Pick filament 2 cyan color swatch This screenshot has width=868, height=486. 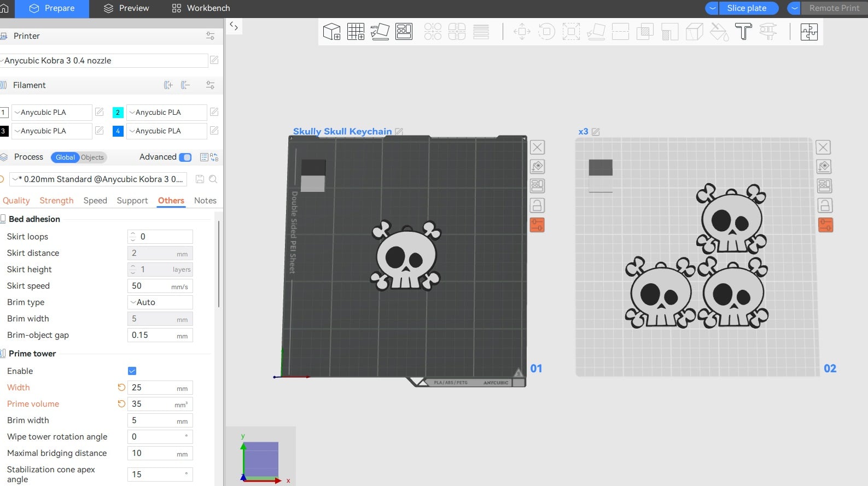[x=118, y=113]
